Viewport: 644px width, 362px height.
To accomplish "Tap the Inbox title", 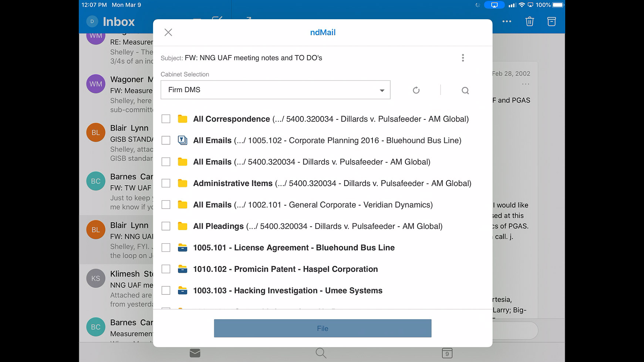I will point(119,21).
